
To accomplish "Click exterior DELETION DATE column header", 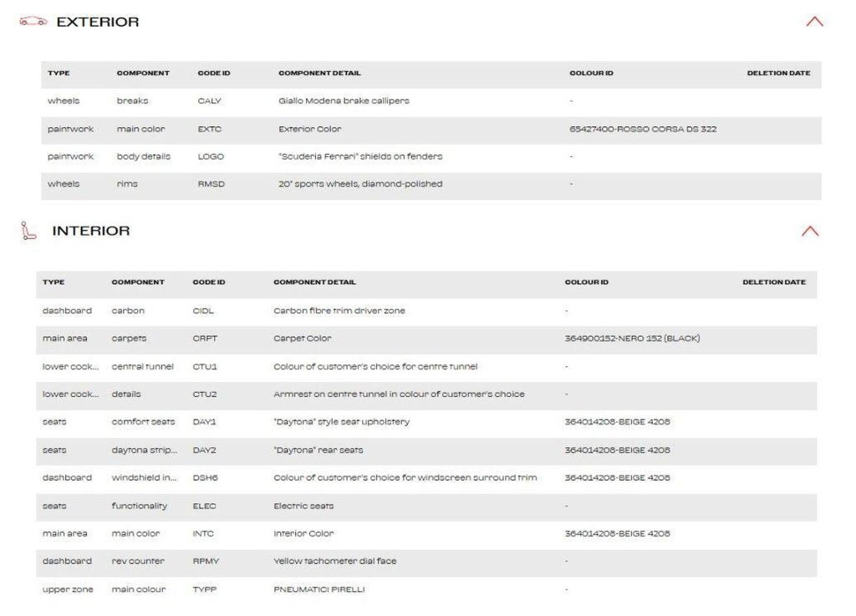I will [778, 73].
